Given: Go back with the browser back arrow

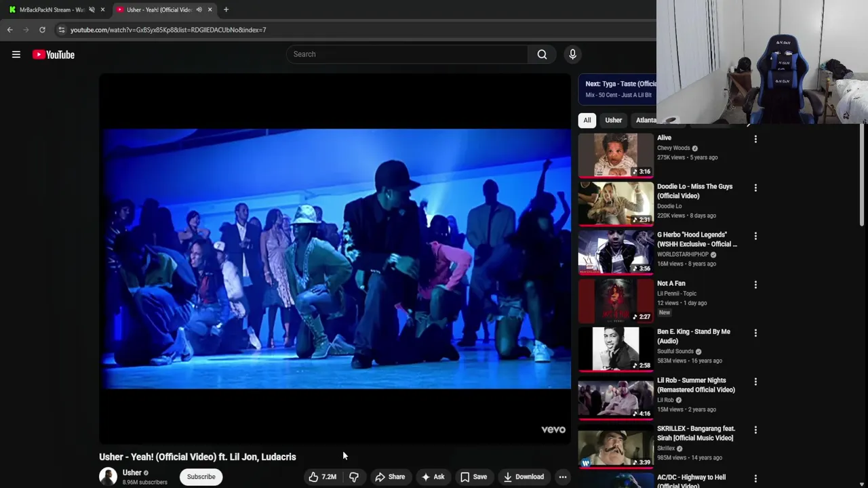Looking at the screenshot, I should [x=9, y=30].
